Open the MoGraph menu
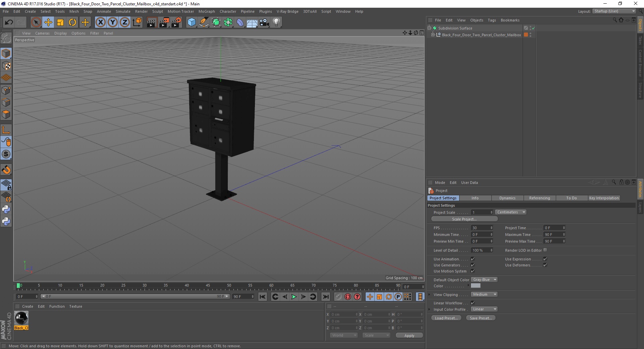The height and width of the screenshot is (349, 644). 207,11
